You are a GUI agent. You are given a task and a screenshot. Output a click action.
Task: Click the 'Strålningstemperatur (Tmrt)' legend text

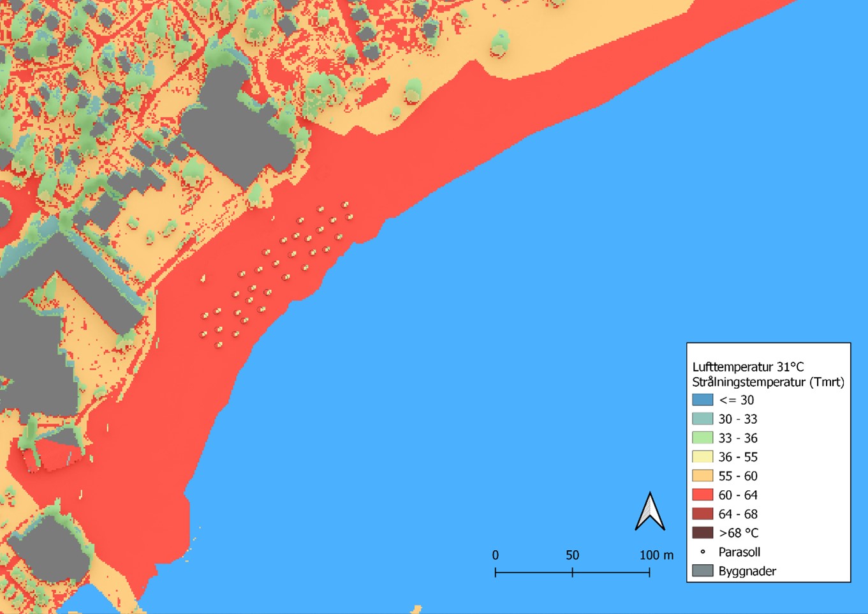click(768, 382)
